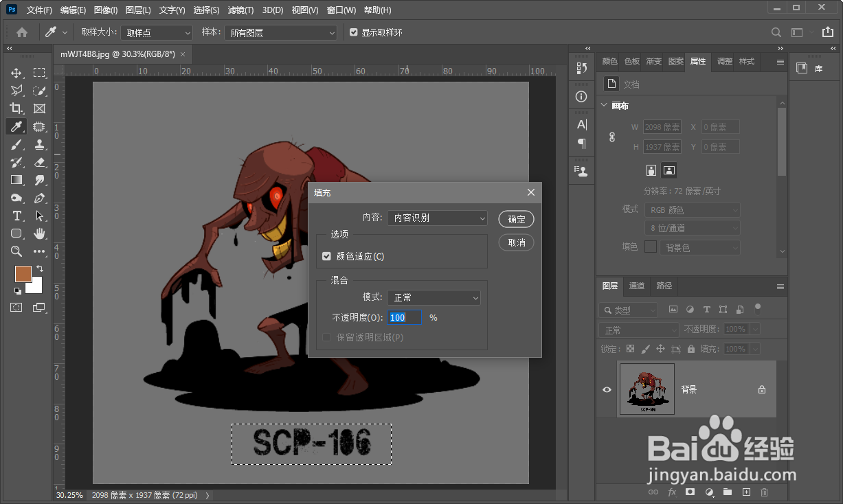Change the screen mode
The width and height of the screenshot is (843, 504).
pos(39,308)
